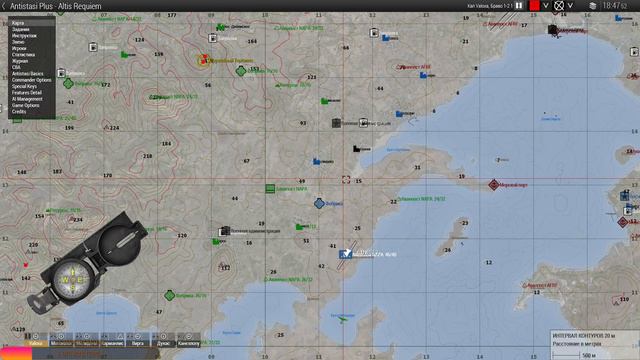Click the black marker at the northeast coast
Image resolution: width=640 pixels, height=360 pixels.
click(553, 29)
